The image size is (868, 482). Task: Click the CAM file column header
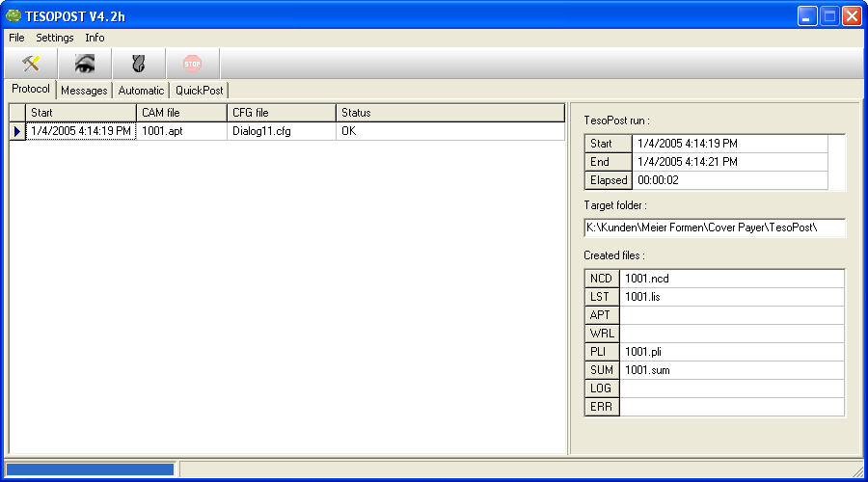pyautogui.click(x=181, y=113)
